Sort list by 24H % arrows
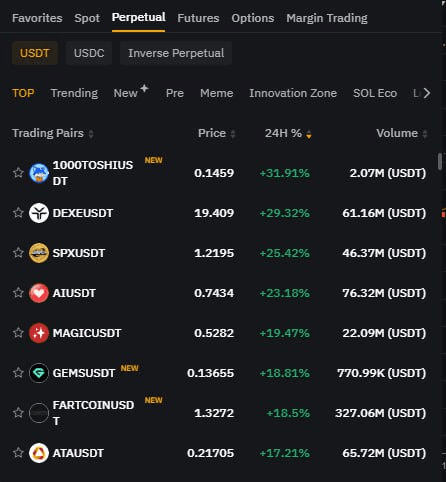Image resolution: width=446 pixels, height=482 pixels. coord(309,134)
